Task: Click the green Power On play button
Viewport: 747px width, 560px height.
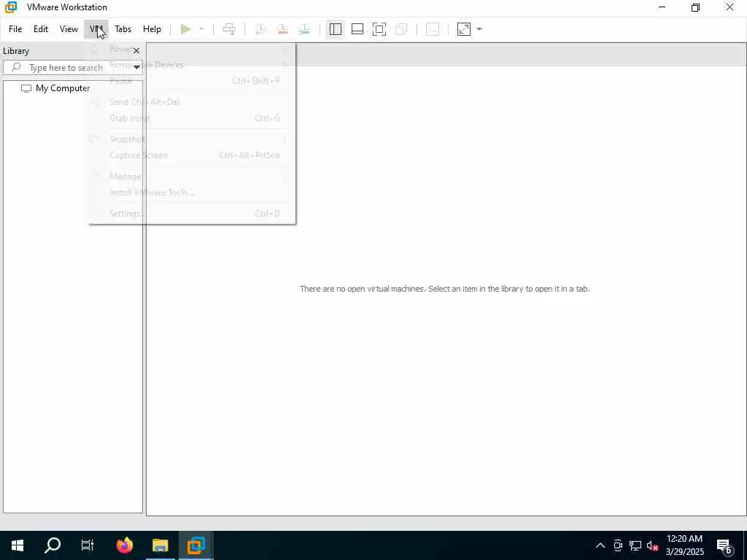Action: click(186, 29)
